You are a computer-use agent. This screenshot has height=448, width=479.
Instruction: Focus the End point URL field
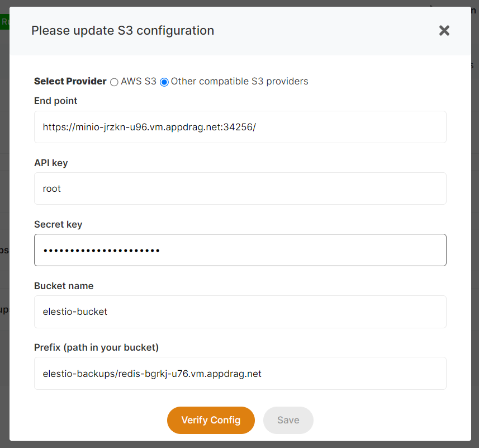point(240,127)
